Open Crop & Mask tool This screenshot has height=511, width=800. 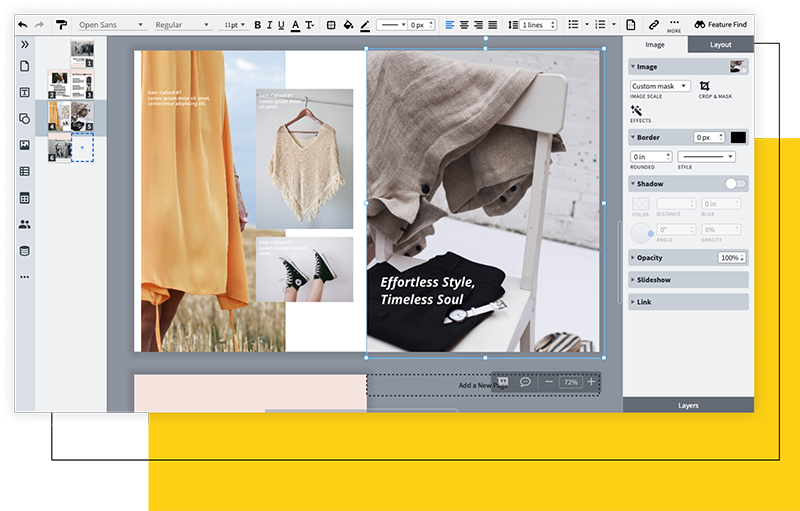(x=705, y=86)
